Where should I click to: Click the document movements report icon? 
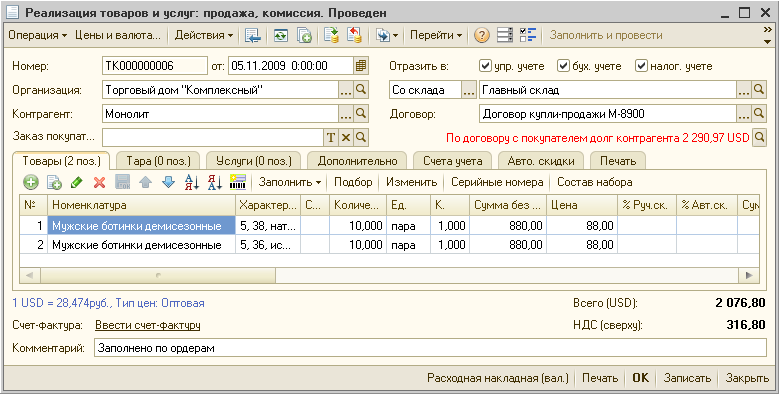[505, 35]
